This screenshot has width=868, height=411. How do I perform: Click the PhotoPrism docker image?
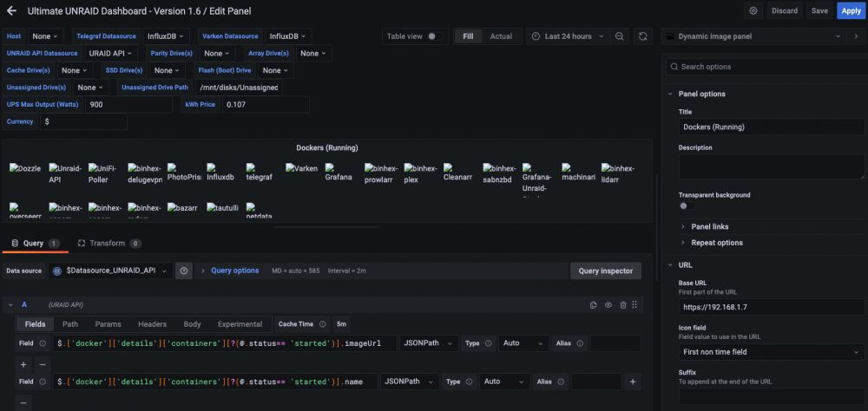pos(184,173)
